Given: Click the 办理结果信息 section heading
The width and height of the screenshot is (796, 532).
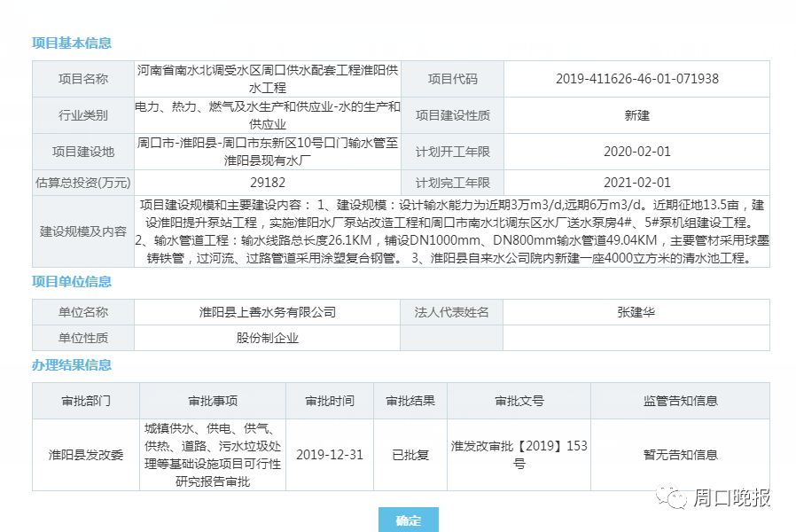Looking at the screenshot, I should tap(72, 364).
